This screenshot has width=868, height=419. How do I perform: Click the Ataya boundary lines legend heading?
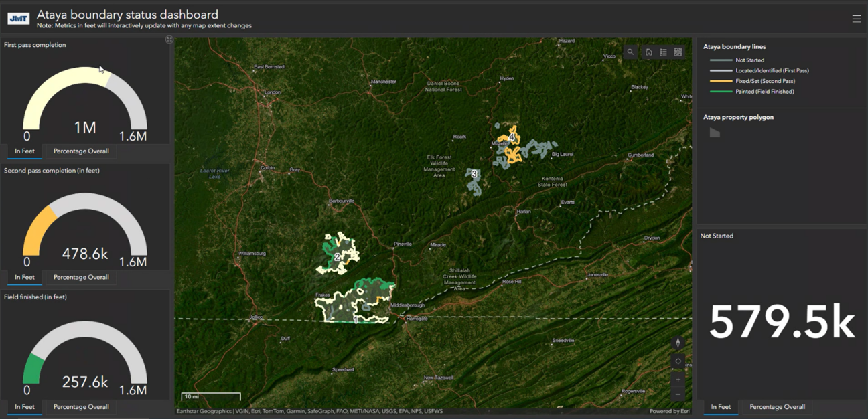coord(734,47)
